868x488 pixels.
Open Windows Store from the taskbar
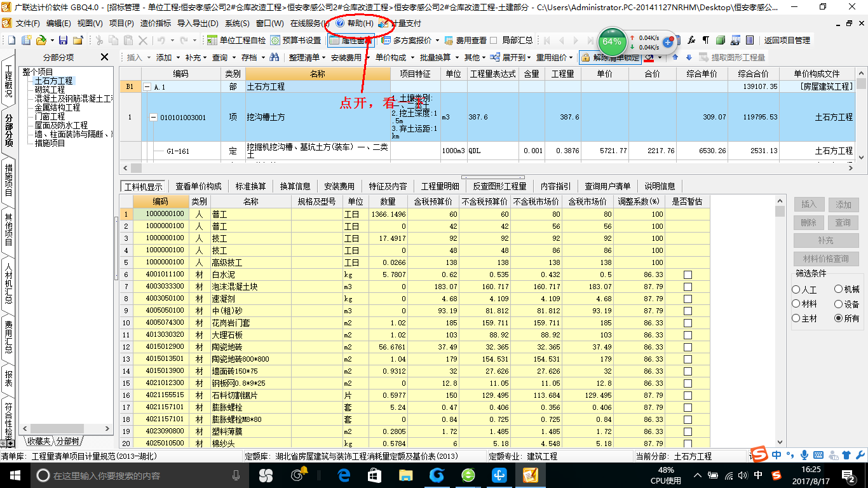[374, 475]
